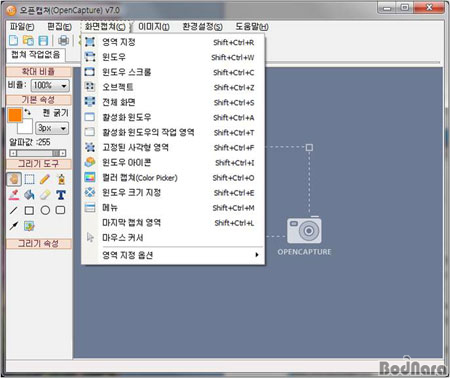Click the Print icon in toolbar

point(63,41)
